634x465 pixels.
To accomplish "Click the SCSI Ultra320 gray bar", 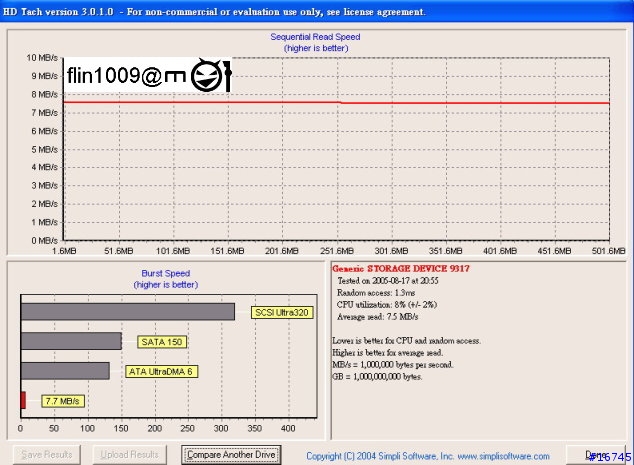I will 128,312.
